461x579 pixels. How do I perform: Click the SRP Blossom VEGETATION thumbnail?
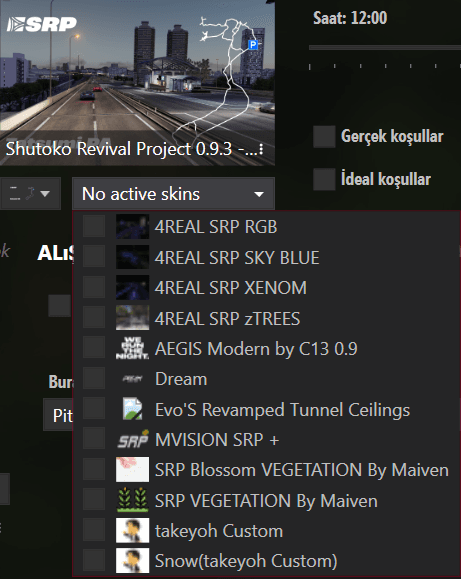(x=132, y=470)
